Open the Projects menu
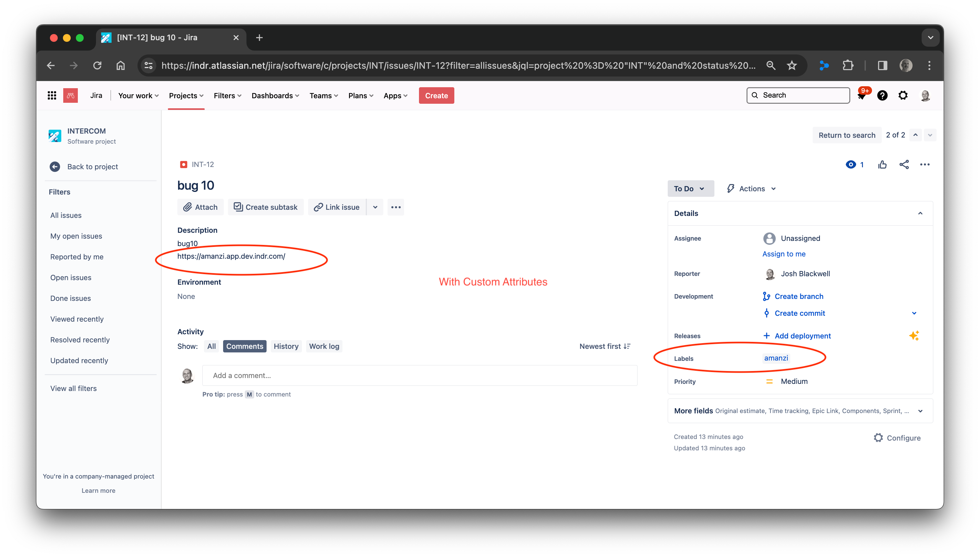This screenshot has width=980, height=557. click(x=186, y=96)
